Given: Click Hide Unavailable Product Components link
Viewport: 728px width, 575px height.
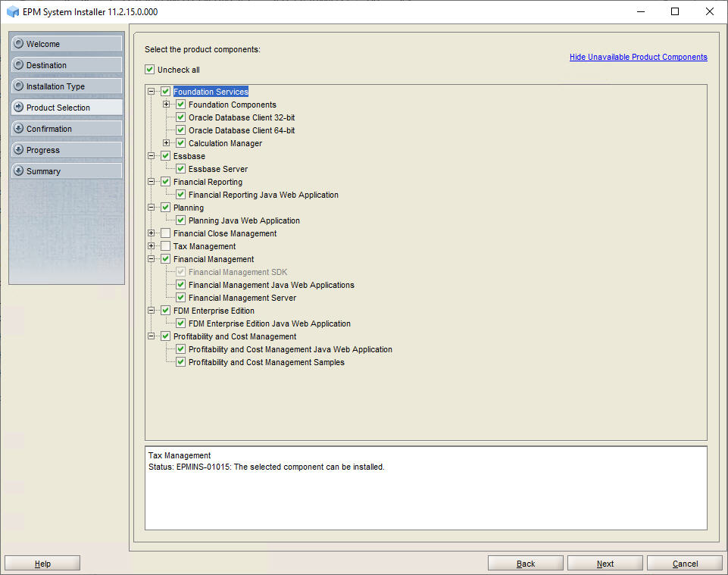Looking at the screenshot, I should pyautogui.click(x=639, y=57).
